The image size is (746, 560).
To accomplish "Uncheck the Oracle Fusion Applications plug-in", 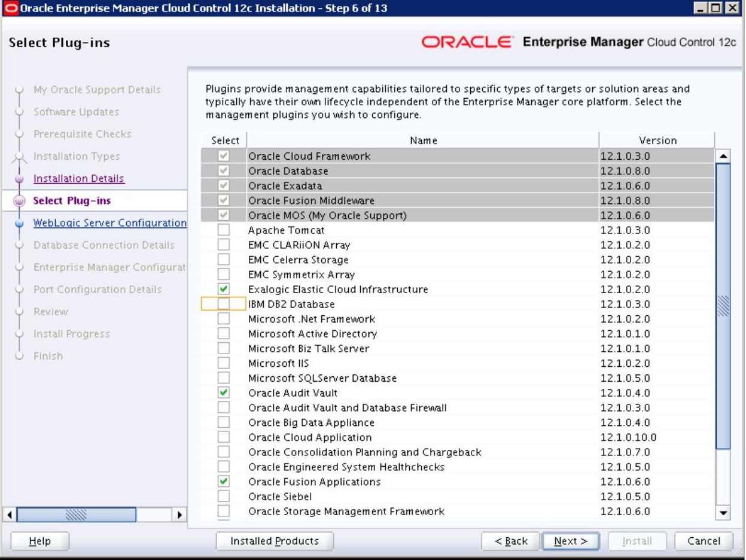I will point(223,482).
